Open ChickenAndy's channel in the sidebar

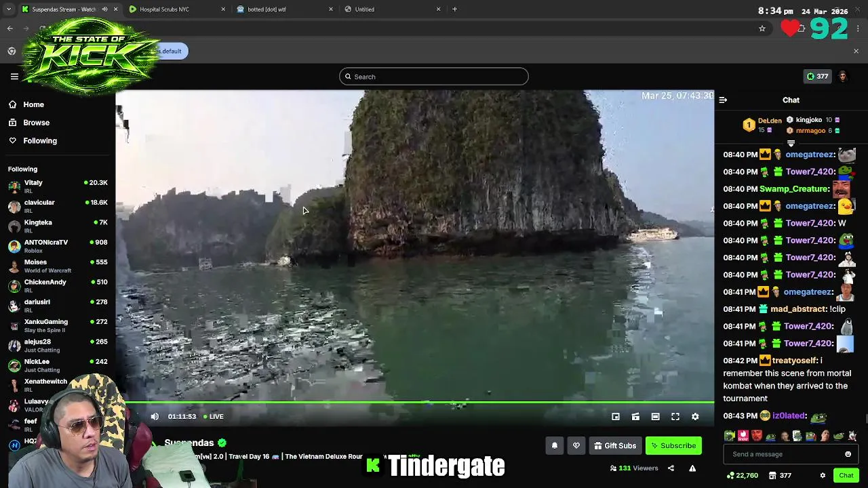coord(58,285)
